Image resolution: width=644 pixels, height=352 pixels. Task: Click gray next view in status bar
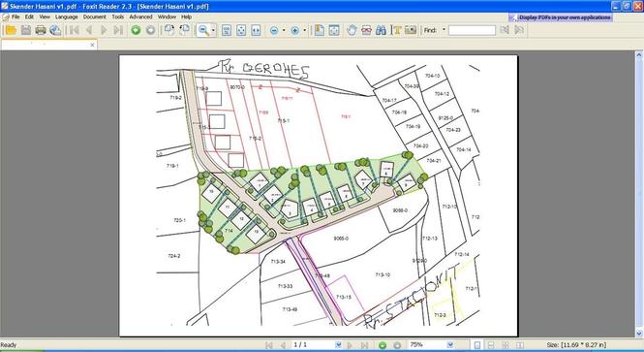click(x=397, y=345)
